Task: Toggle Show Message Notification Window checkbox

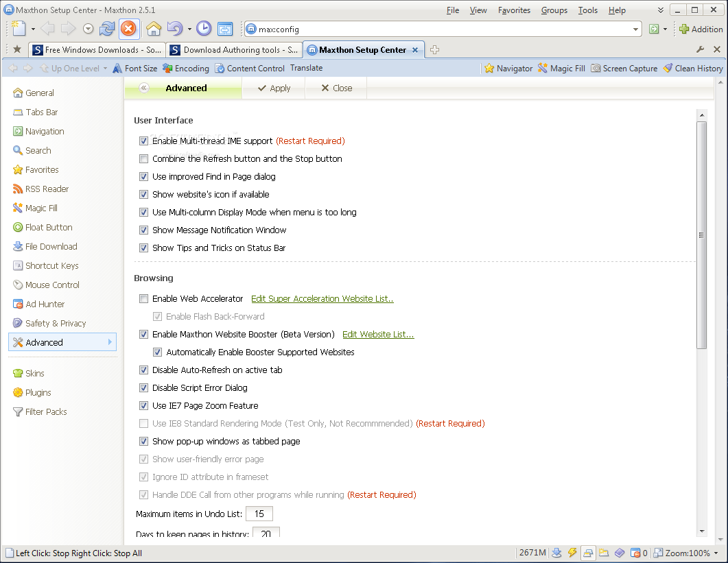Action: coord(144,230)
